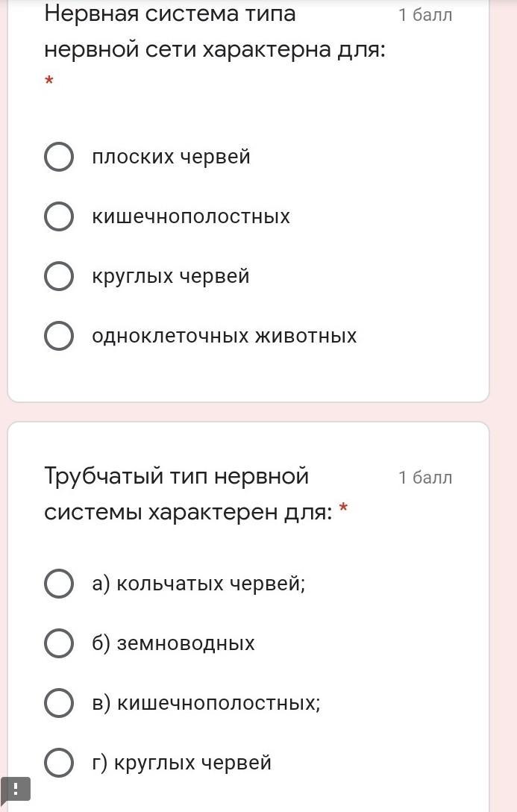Viewport: 517px width, 812px height.
Task: Choose radio circle beside first question's "круглых червей"
Action: [x=59, y=276]
